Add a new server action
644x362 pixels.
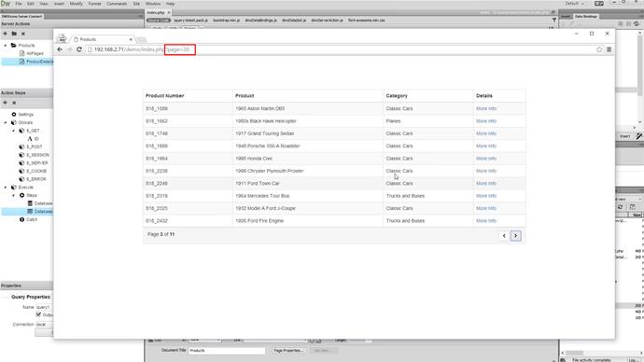pyautogui.click(x=6, y=34)
